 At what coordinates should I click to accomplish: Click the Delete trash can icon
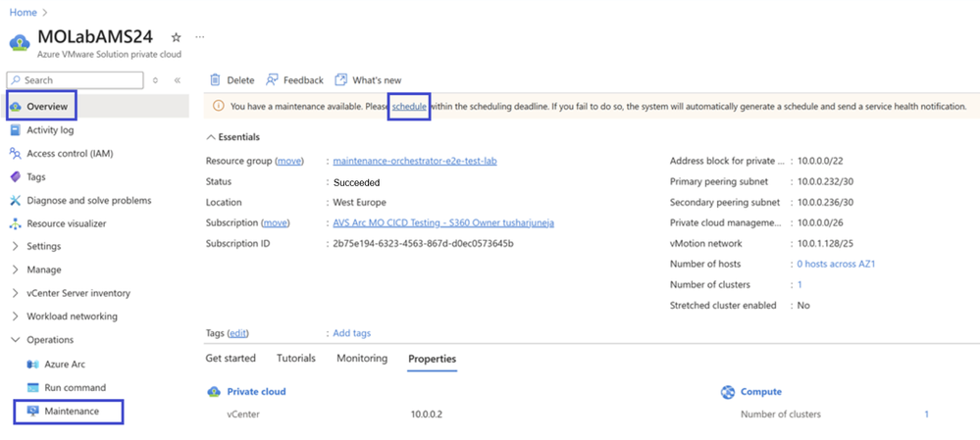[x=215, y=80]
